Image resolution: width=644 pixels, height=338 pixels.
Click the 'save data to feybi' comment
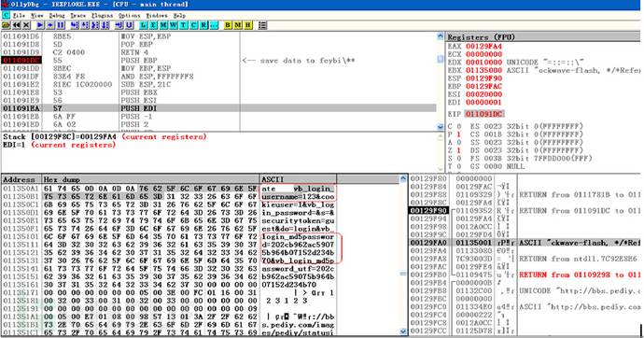pos(299,61)
